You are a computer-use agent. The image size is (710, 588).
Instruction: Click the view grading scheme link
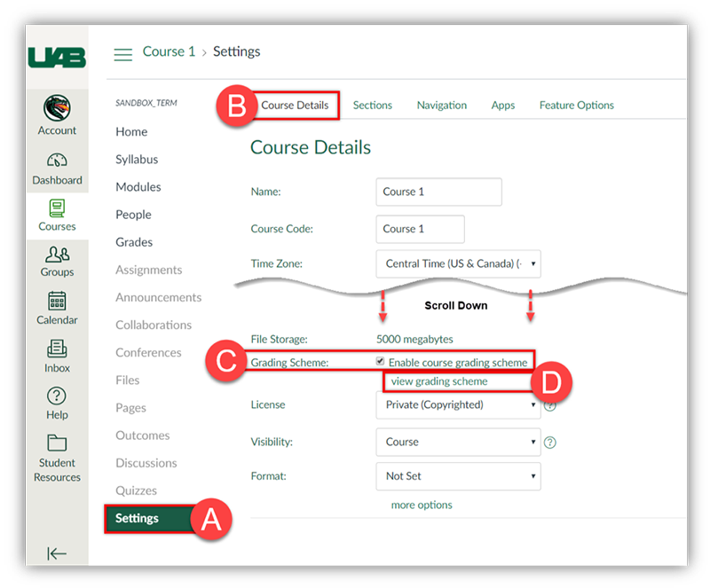(x=439, y=381)
